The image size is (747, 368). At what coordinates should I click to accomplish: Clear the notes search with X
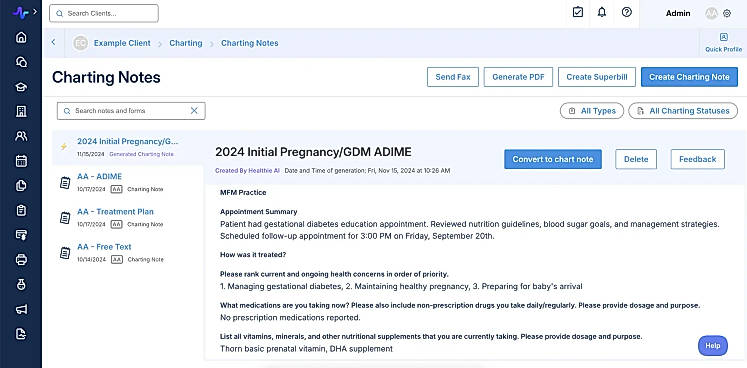194,111
